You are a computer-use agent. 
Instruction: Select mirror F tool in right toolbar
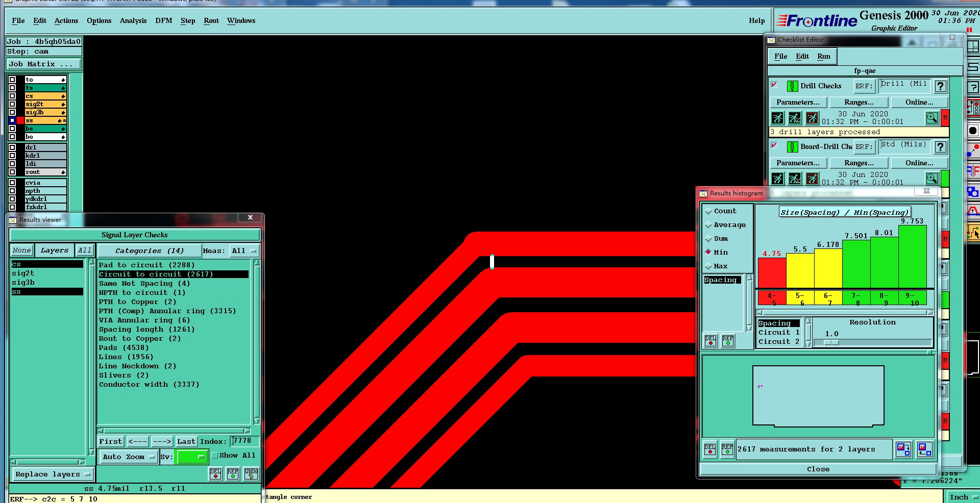pos(973,171)
